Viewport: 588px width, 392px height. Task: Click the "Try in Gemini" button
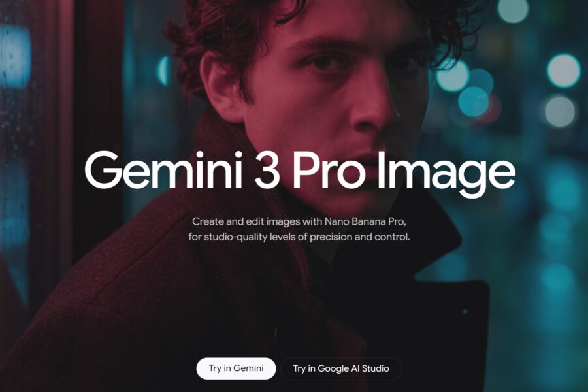click(x=236, y=368)
